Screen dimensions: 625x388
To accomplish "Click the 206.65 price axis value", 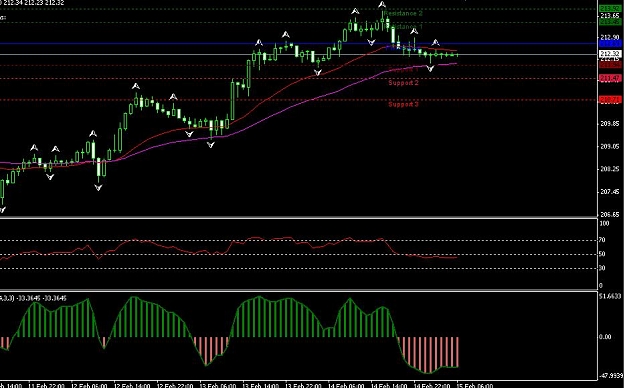I will tap(610, 214).
